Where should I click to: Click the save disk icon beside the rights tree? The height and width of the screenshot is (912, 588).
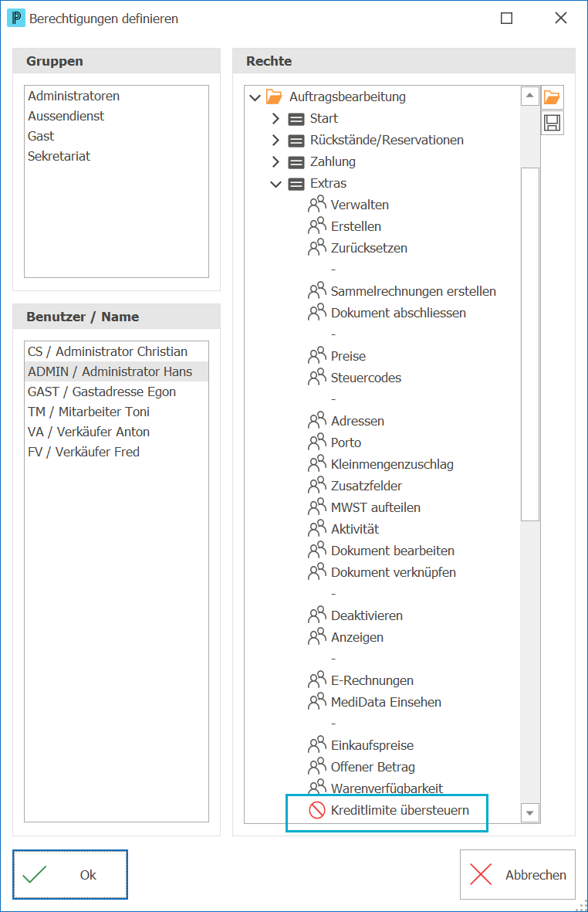[552, 123]
